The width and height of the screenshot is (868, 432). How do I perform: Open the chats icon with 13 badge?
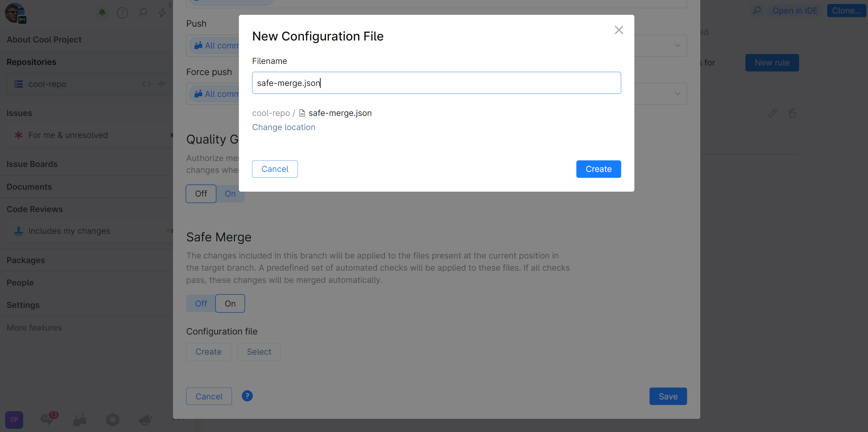coord(47,419)
